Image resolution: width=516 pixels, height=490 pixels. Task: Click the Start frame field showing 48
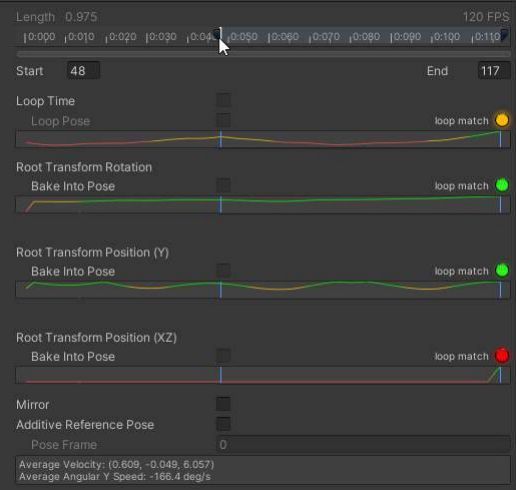click(83, 71)
